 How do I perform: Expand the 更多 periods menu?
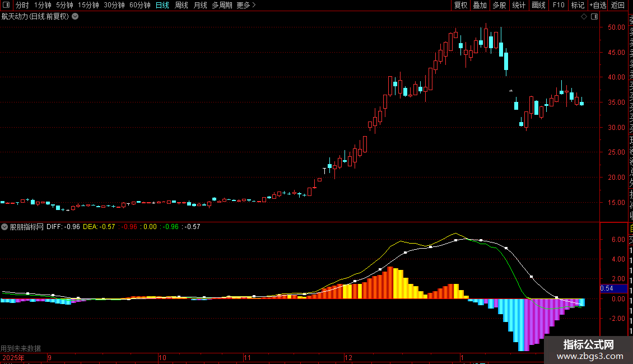(246, 5)
